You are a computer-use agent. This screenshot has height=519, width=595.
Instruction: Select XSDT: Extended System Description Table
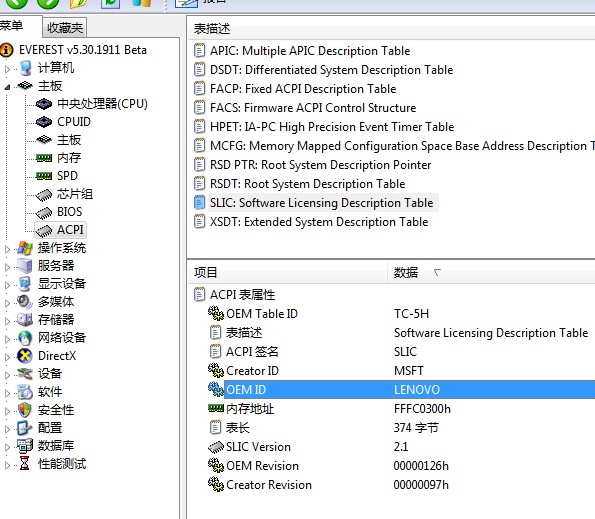[319, 222]
